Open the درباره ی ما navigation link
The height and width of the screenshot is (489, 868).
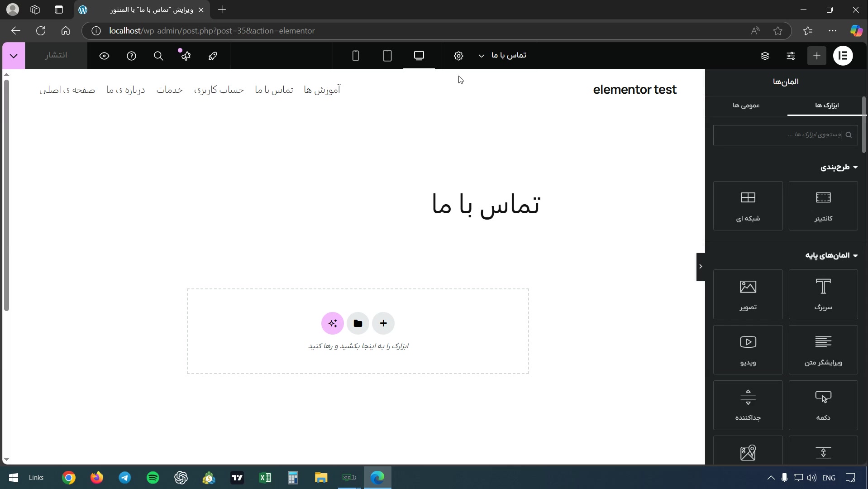pyautogui.click(x=126, y=90)
